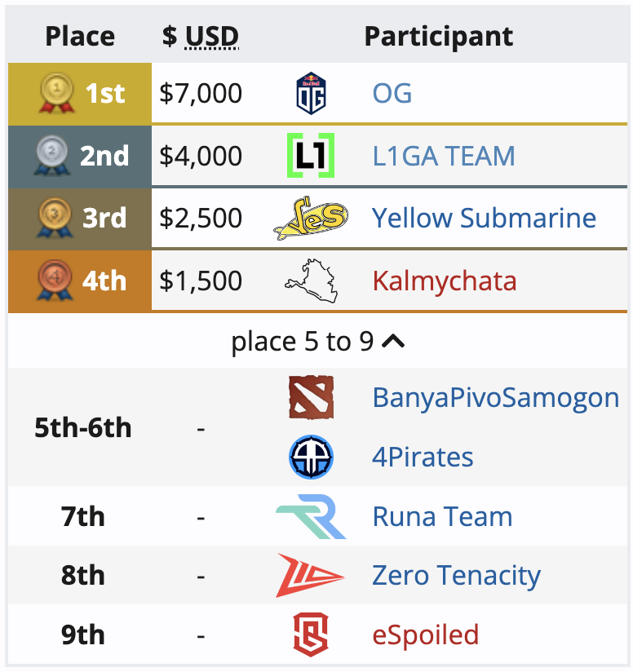Click the Kalmychata map outline logo
This screenshot has width=633, height=672.
pos(311,281)
